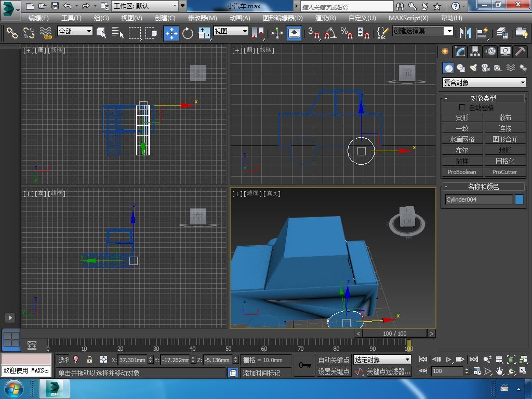The height and width of the screenshot is (399, 532).
Task: Open the Modify panel tab
Action: click(460, 51)
